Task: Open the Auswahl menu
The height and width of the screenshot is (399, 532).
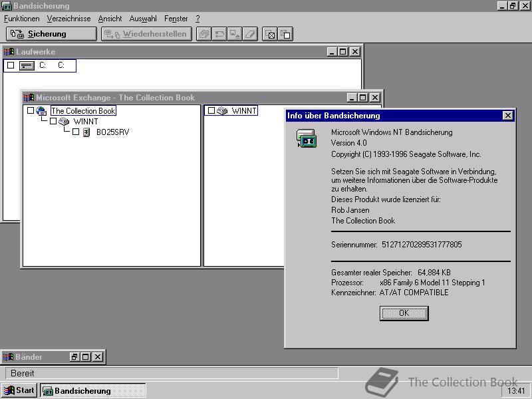Action: pyautogui.click(x=143, y=19)
